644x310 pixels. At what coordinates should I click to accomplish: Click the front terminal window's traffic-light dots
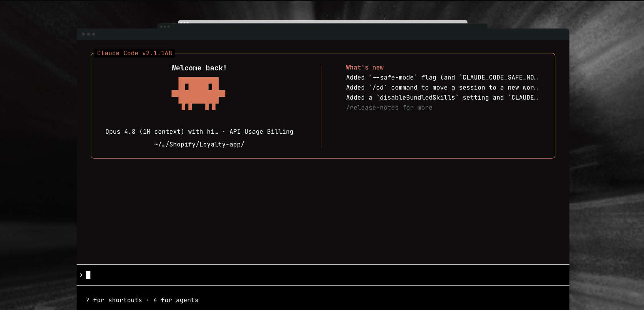tap(88, 34)
